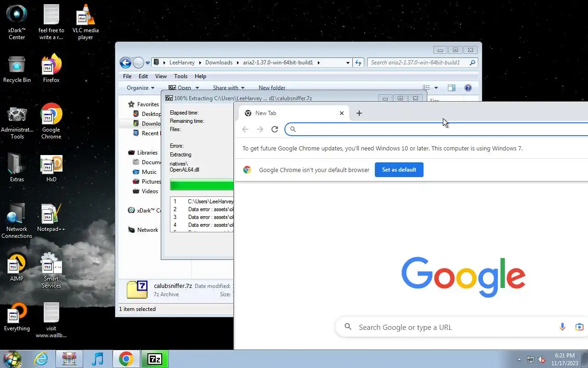The height and width of the screenshot is (368, 588).
Task: Launch Firefox from the desktop
Action: tap(51, 69)
